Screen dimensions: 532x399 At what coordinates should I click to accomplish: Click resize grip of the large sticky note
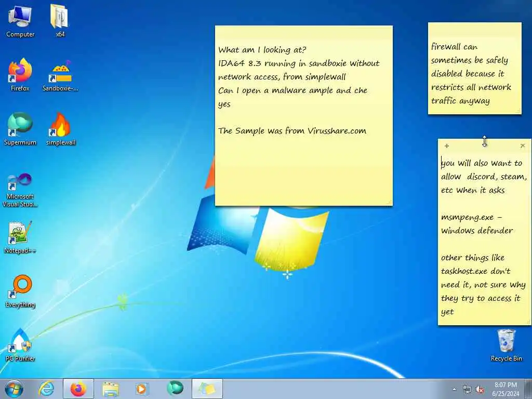[390, 203]
